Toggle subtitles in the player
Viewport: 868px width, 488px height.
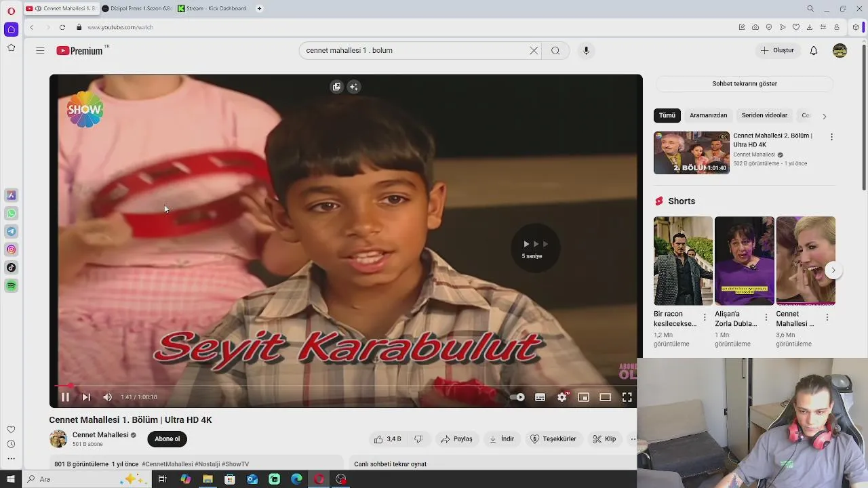540,397
